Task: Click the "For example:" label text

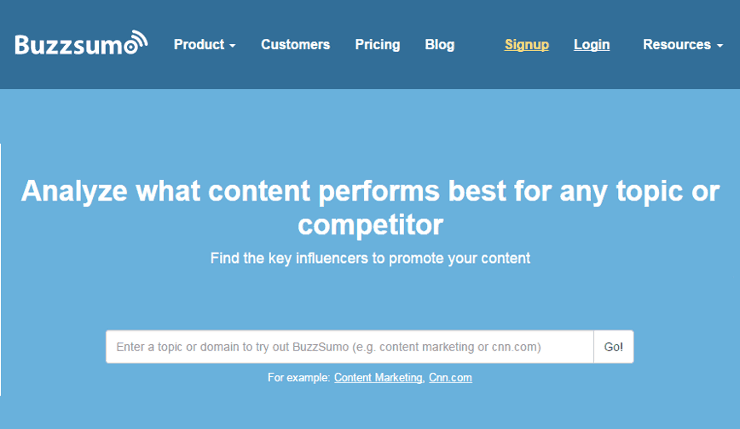Action: point(298,378)
